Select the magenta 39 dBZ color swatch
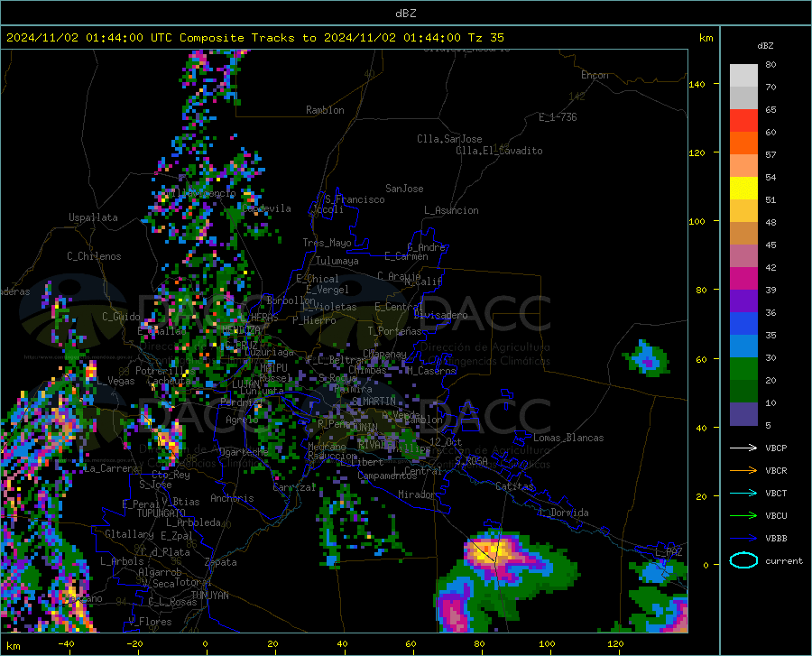Image resolution: width=812 pixels, height=656 pixels. (x=743, y=279)
